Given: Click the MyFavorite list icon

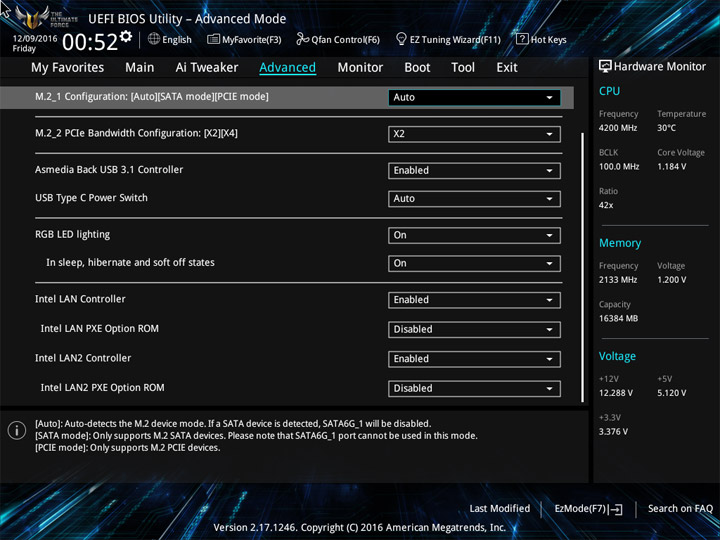Looking at the screenshot, I should click(213, 39).
